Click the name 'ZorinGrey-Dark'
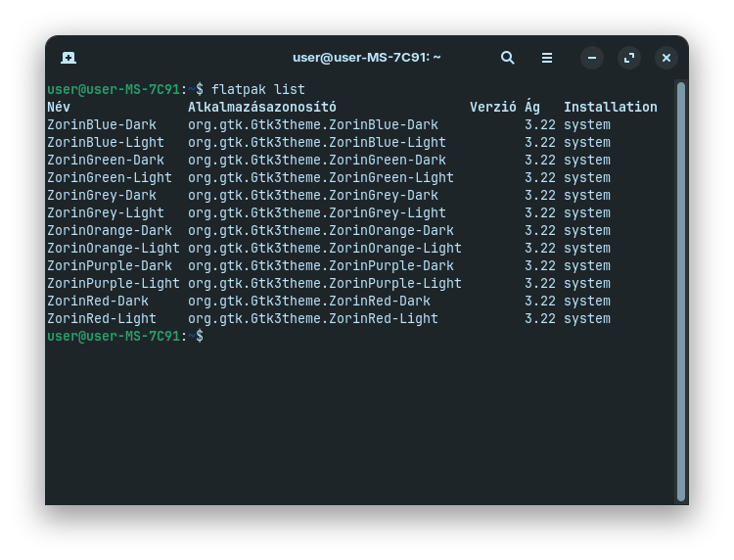Image resolution: width=734 pixels, height=560 pixels. pos(102,195)
